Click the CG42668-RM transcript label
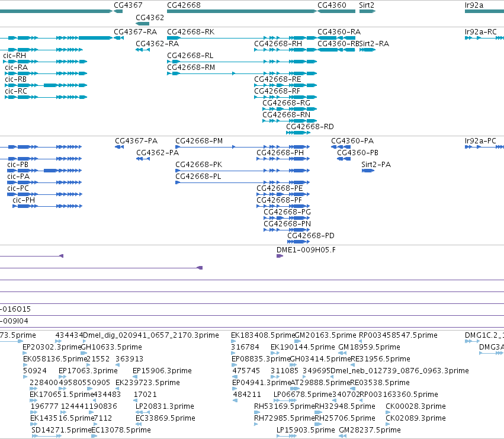 (191, 68)
